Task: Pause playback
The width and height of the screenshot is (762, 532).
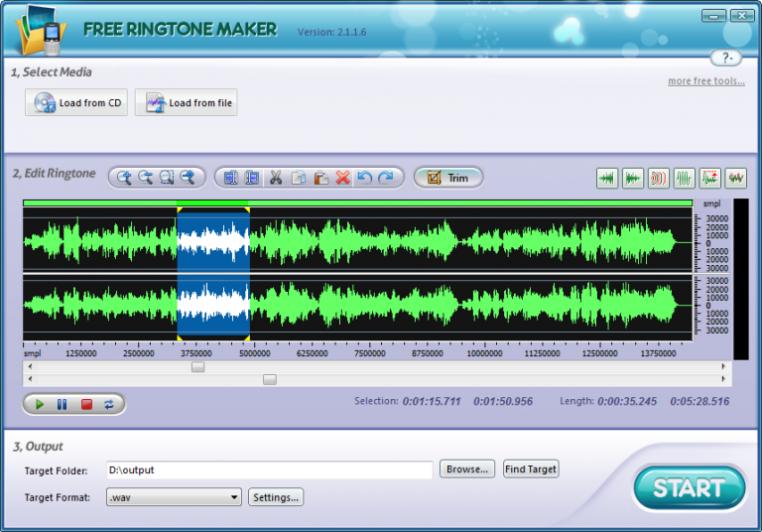Action: click(x=63, y=404)
